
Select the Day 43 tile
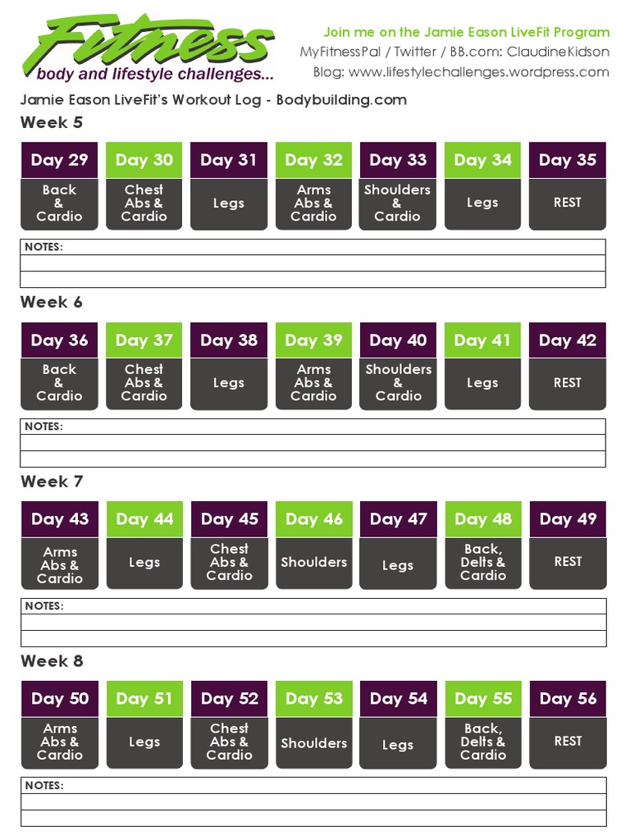(x=59, y=519)
